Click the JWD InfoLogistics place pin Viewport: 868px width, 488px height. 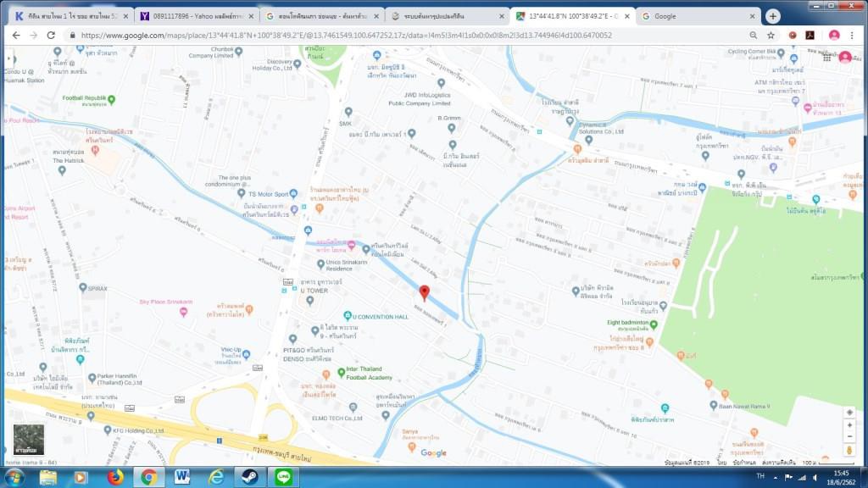coord(441,83)
